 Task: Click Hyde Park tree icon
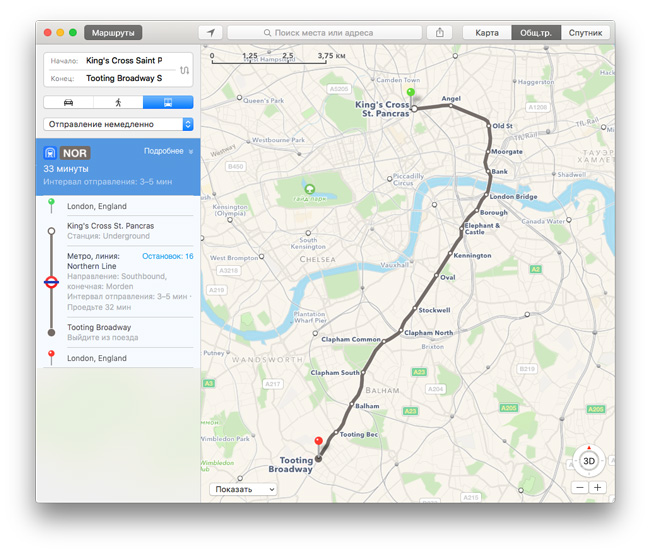tap(309, 189)
